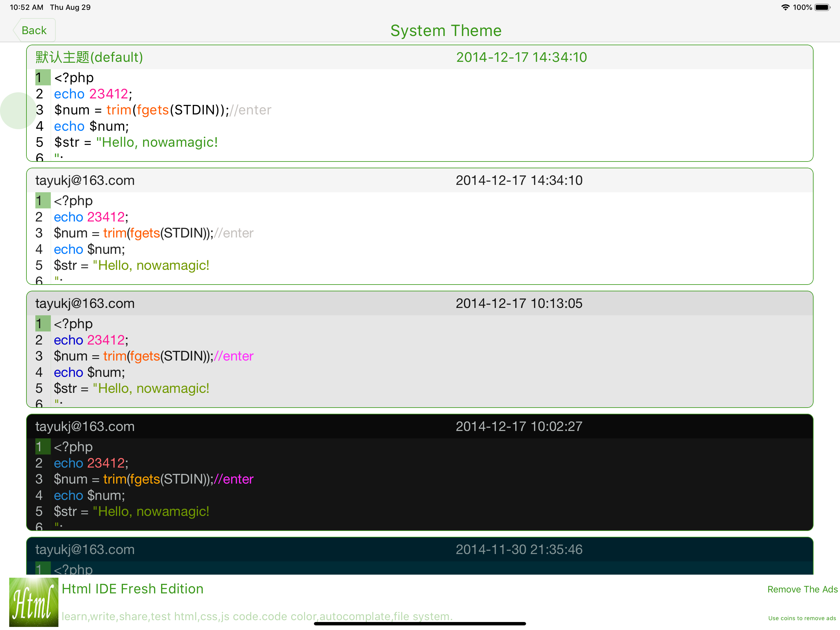Tap the magenta //enter comment in gray theme
The height and width of the screenshot is (630, 840).
click(x=234, y=356)
